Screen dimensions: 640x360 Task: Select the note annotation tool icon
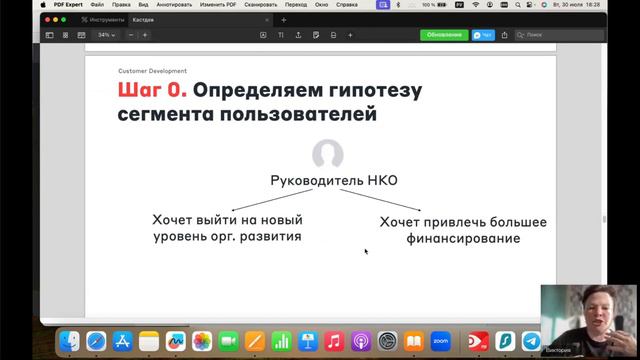coord(316,35)
